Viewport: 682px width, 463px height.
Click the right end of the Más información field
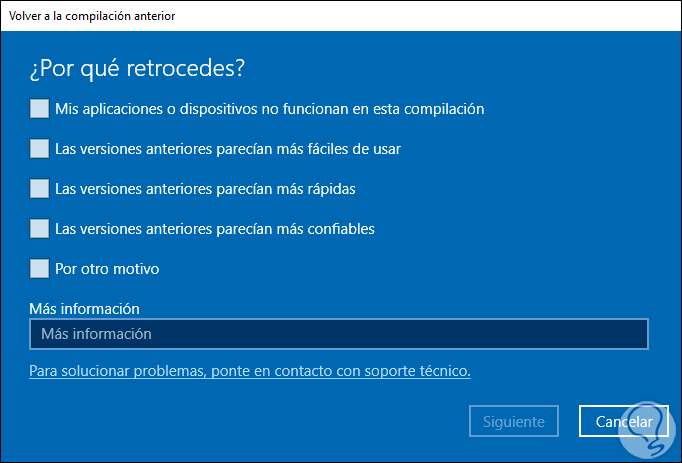(630, 334)
